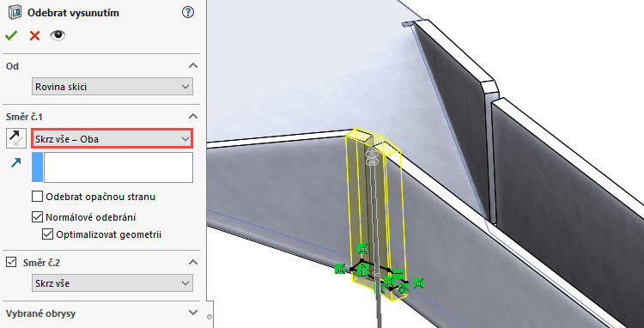Open help for Odebrat vysunutím

coord(187,13)
